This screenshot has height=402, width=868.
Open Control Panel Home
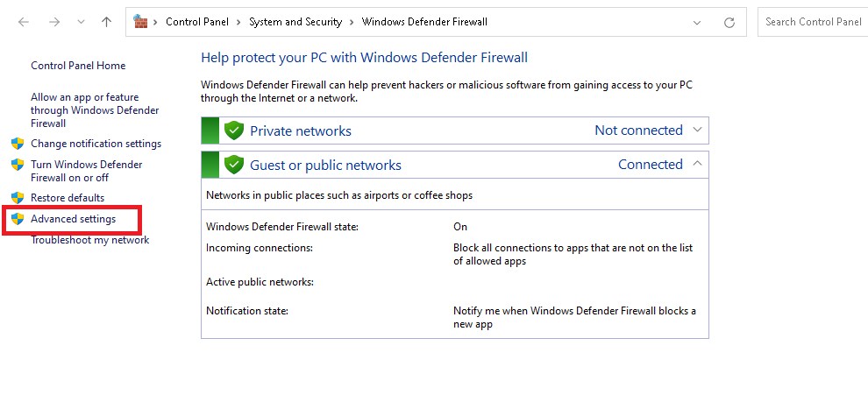pyautogui.click(x=78, y=66)
